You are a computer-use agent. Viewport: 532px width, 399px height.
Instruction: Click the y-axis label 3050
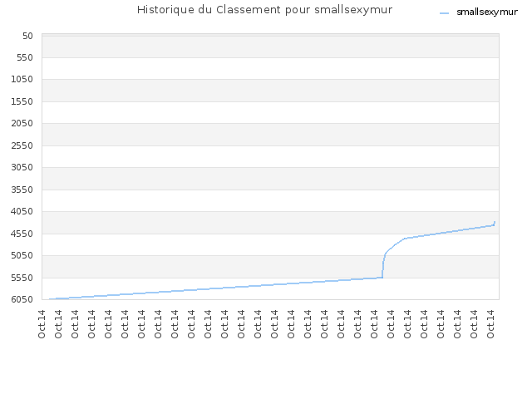22,167
